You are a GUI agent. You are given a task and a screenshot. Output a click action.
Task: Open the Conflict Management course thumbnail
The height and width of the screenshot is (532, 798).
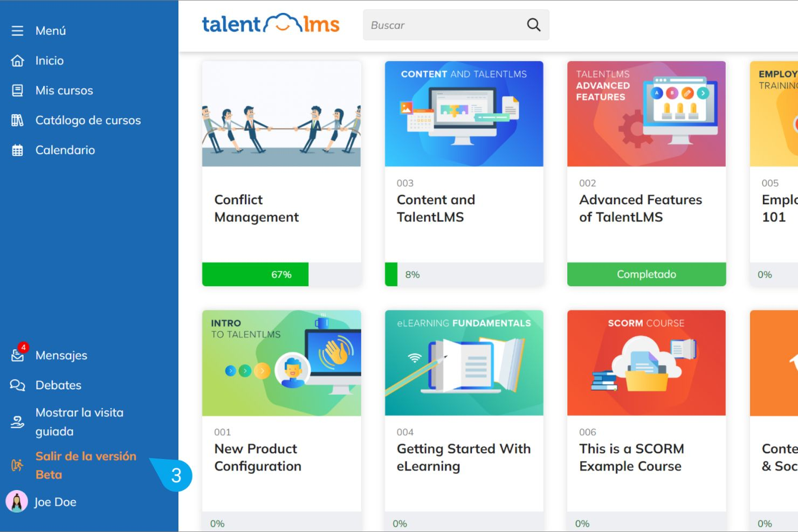(x=281, y=114)
